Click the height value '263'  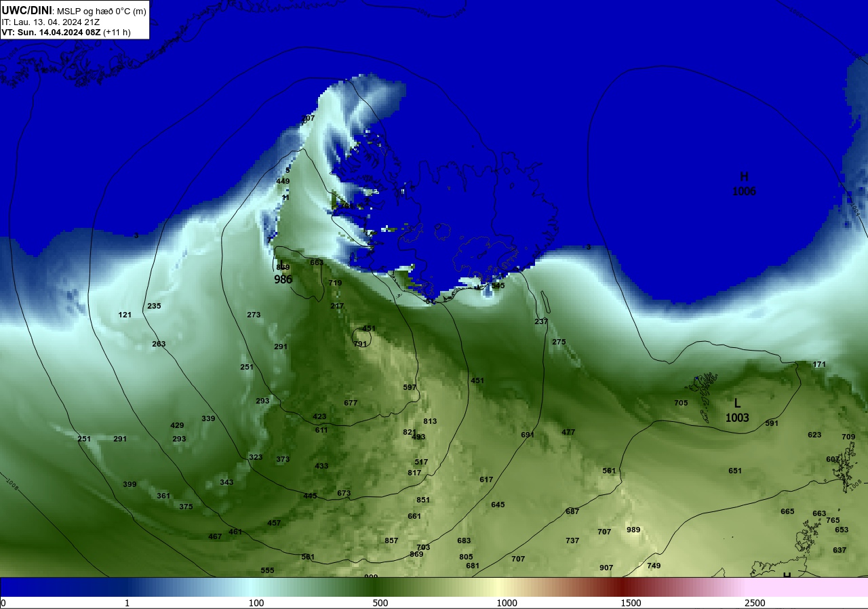coord(159,344)
